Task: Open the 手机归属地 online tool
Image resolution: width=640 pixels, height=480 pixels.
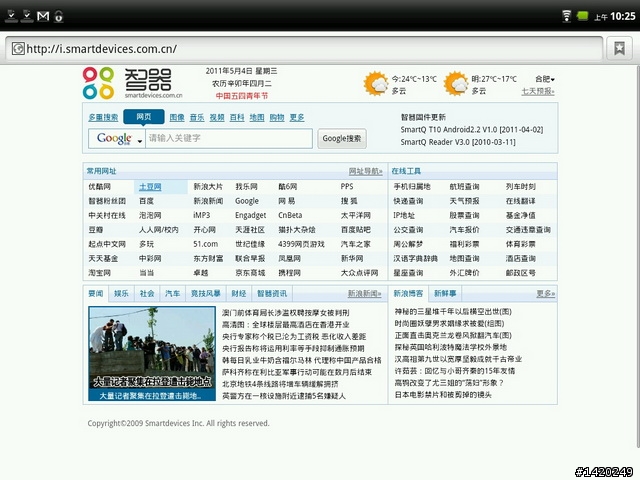Action: pos(412,187)
